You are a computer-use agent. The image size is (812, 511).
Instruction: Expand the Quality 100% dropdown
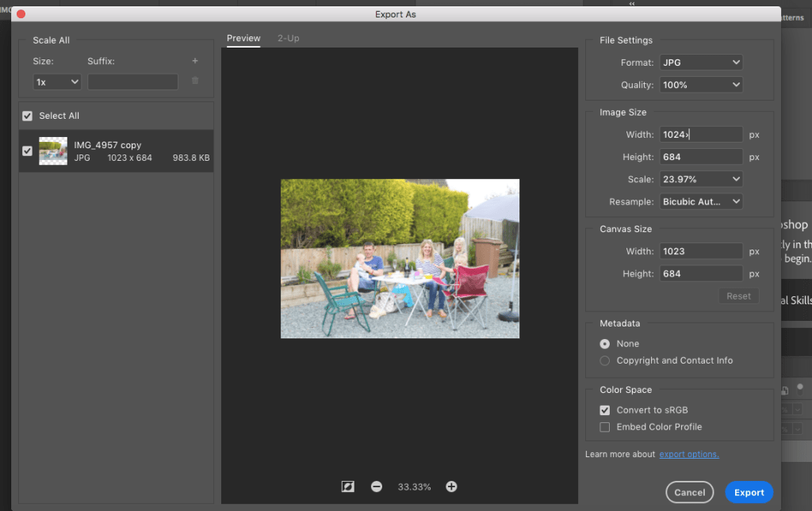pos(701,85)
